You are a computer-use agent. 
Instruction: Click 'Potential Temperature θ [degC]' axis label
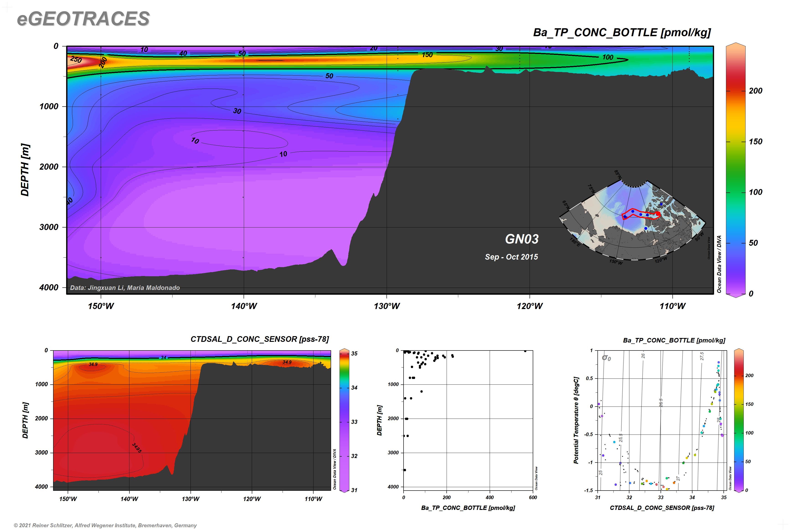click(x=576, y=420)
